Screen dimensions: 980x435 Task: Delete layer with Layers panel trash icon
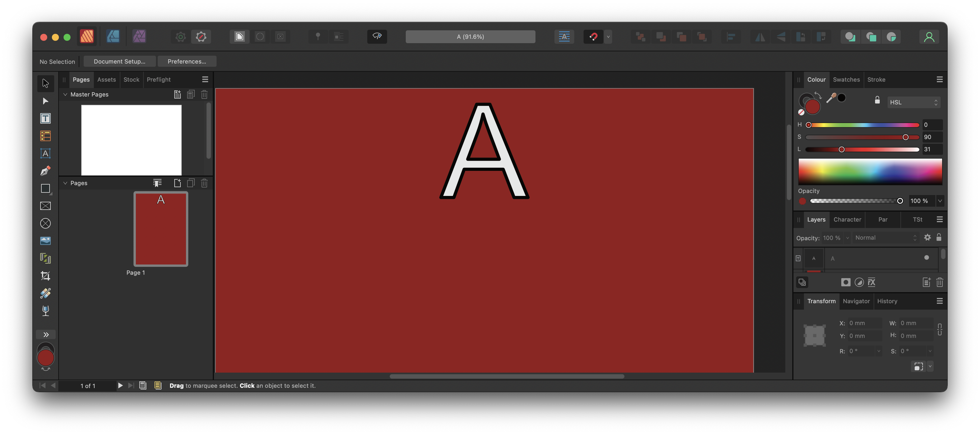[x=940, y=282]
